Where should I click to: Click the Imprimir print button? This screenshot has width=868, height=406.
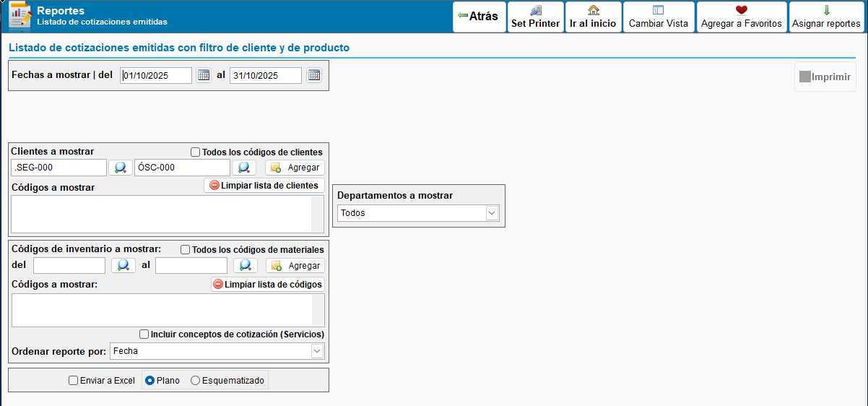[x=825, y=77]
